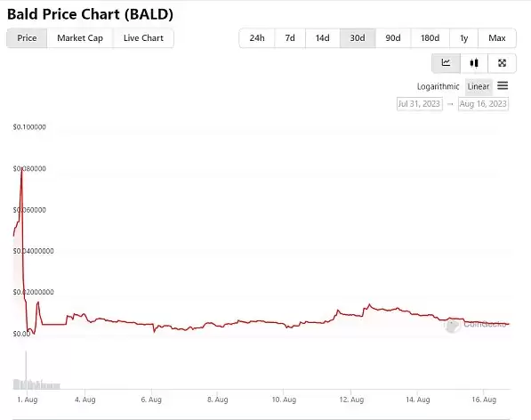Choose the 24h time range
This screenshot has height=420, width=531.
257,38
